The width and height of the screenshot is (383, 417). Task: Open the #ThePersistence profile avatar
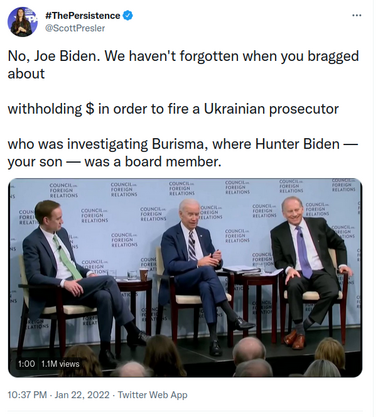(22, 22)
